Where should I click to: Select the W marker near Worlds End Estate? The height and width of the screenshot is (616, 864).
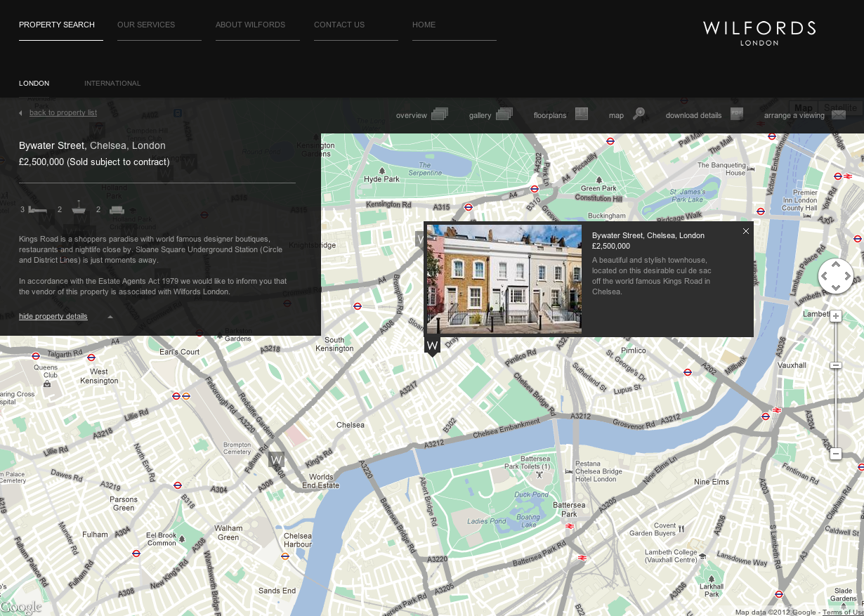(x=277, y=460)
